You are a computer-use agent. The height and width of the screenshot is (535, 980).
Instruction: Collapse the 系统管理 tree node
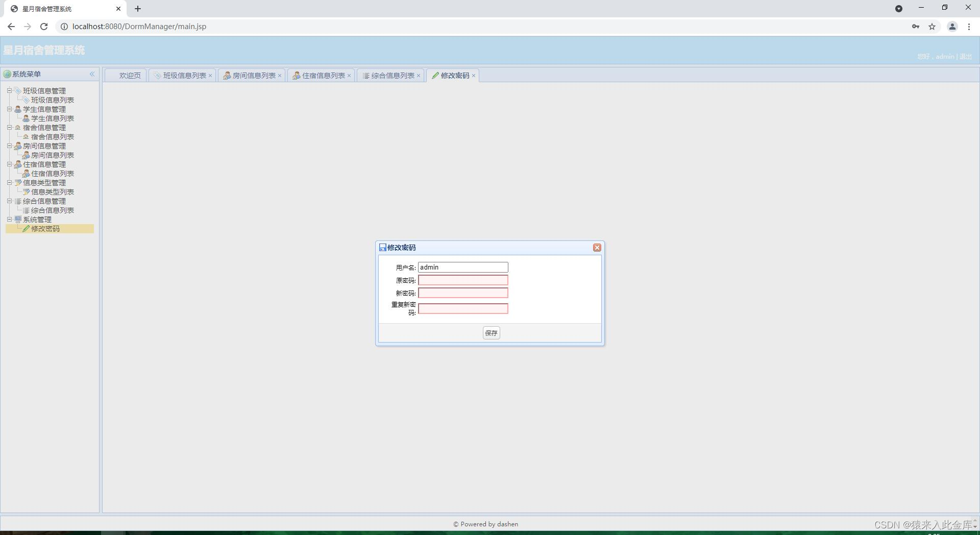(x=9, y=220)
